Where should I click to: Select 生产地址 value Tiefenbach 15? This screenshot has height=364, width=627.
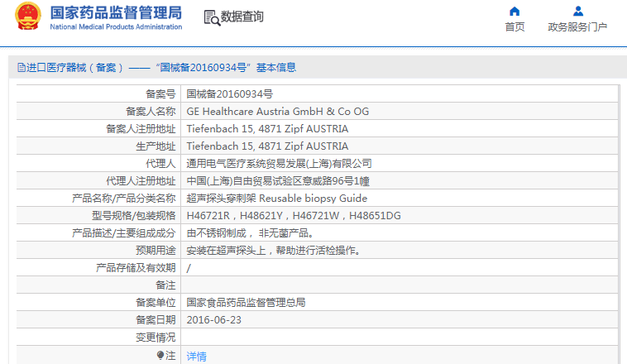click(x=267, y=146)
